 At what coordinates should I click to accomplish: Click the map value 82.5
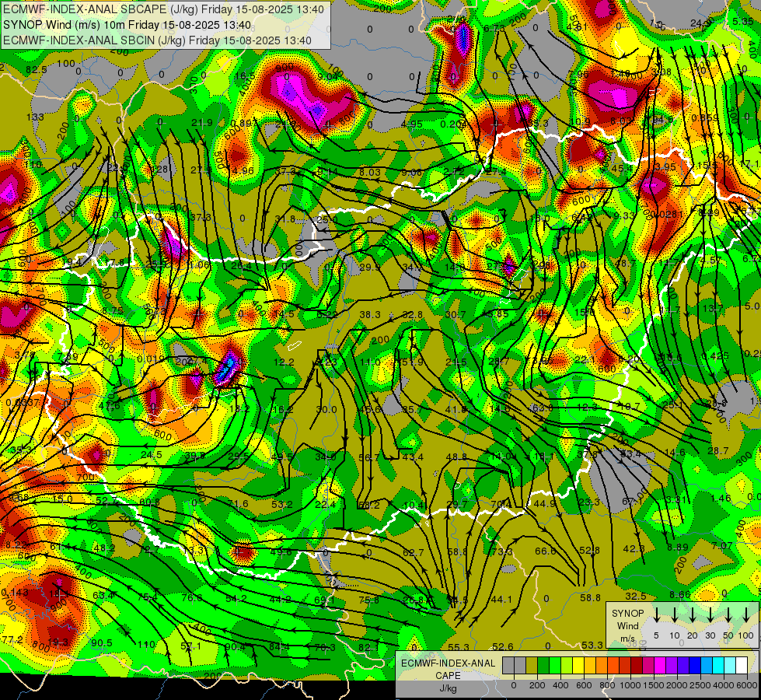[x=37, y=70]
